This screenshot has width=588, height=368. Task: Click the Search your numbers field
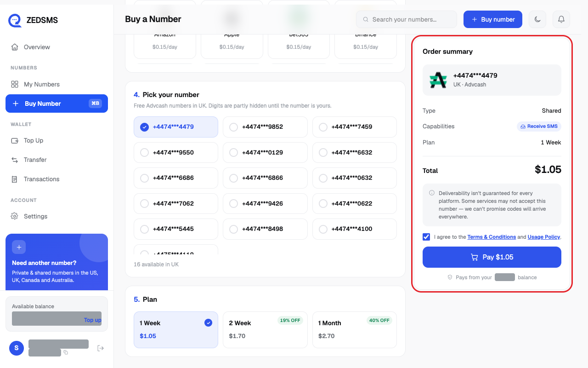407,19
